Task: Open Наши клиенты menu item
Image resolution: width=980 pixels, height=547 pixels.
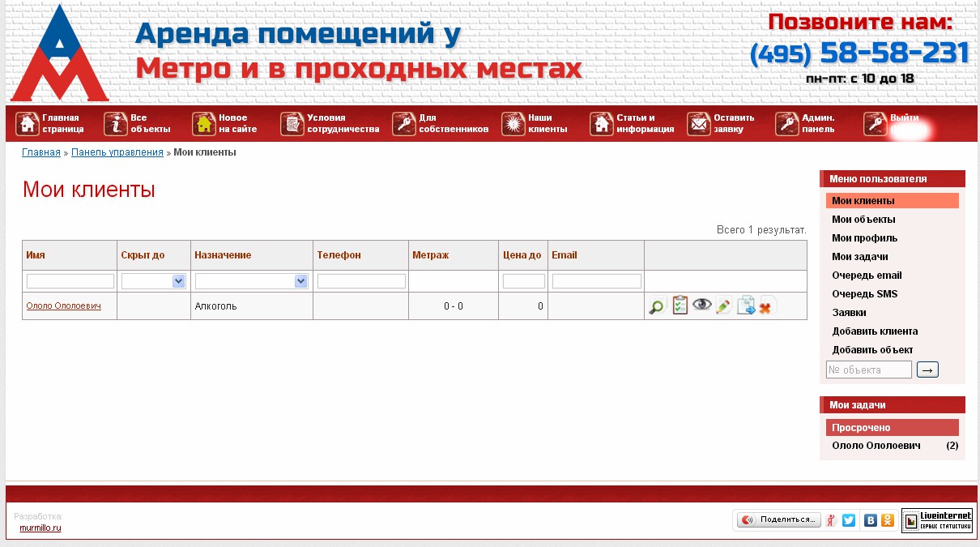Action: point(548,123)
